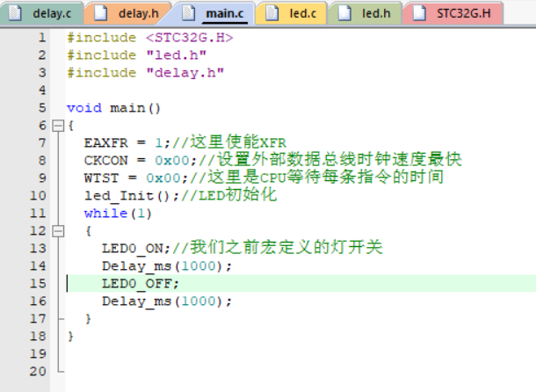Click line number 19 in the gutter
The image size is (536, 392).
(38, 354)
